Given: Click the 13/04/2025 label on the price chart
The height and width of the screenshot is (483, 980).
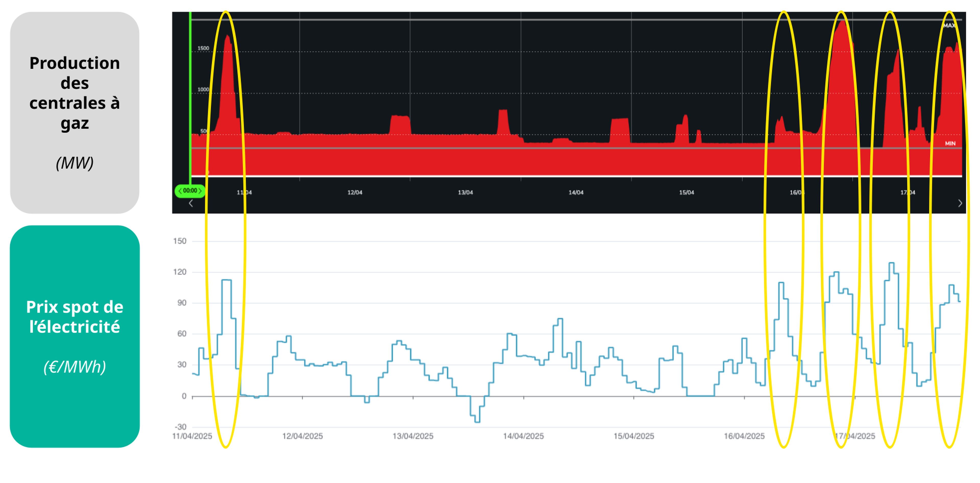Looking at the screenshot, I should tap(413, 436).
